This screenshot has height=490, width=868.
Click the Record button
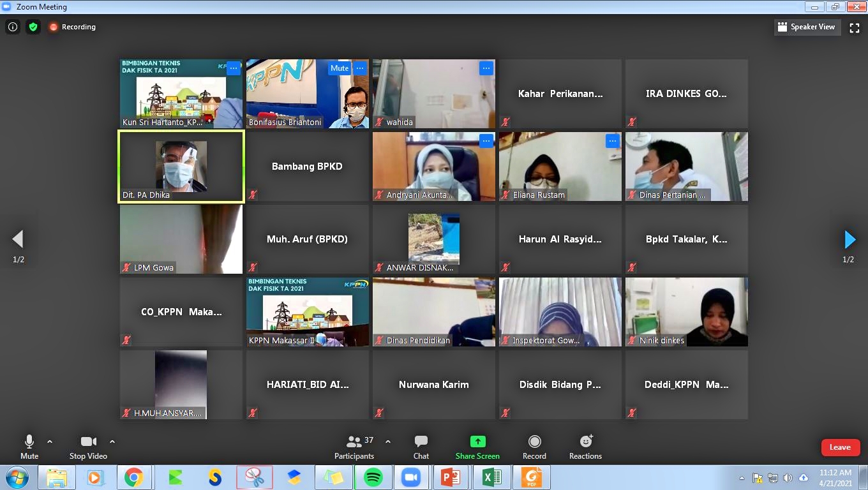click(534, 447)
